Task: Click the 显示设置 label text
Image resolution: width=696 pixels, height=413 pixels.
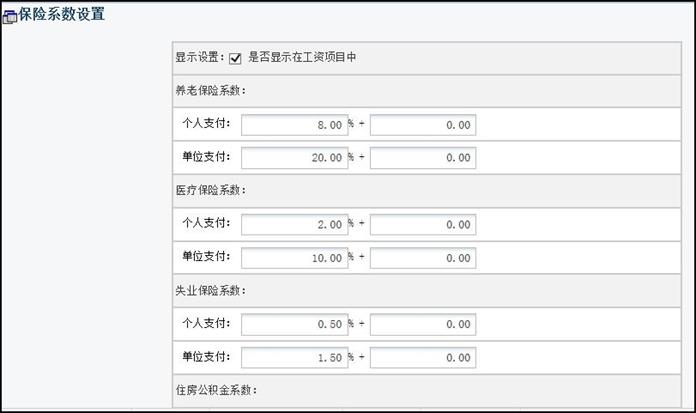Action: pos(200,57)
